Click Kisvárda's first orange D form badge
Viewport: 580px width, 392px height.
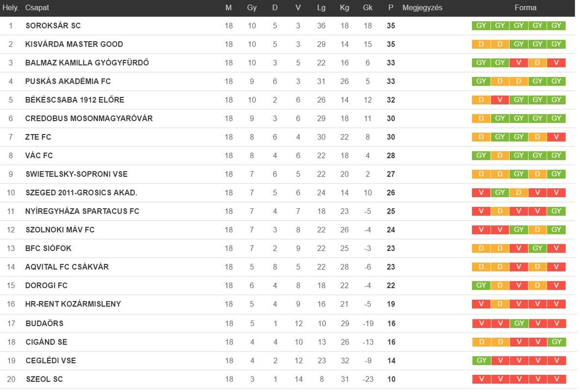481,44
